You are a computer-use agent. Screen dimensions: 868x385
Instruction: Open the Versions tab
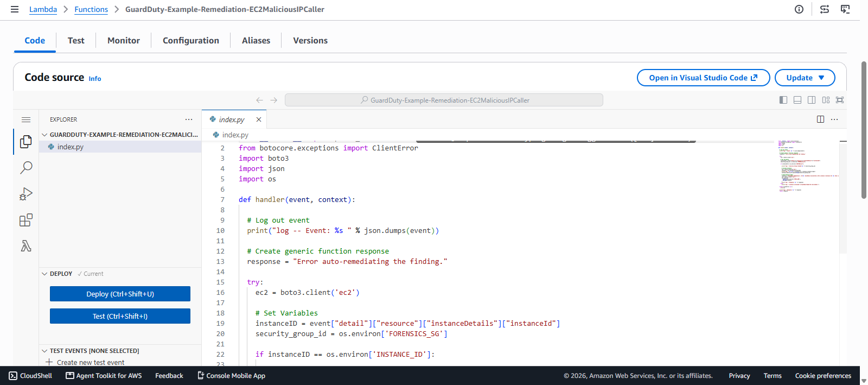(310, 41)
